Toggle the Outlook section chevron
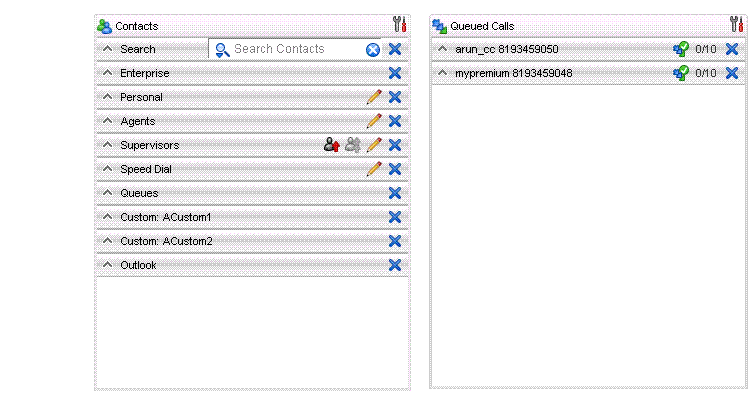 click(x=108, y=265)
